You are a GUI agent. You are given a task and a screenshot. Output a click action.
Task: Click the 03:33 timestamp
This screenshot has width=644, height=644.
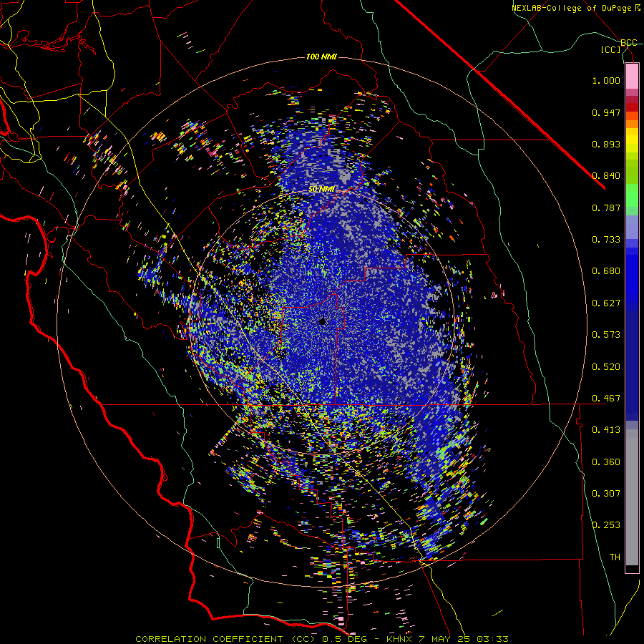point(492,639)
